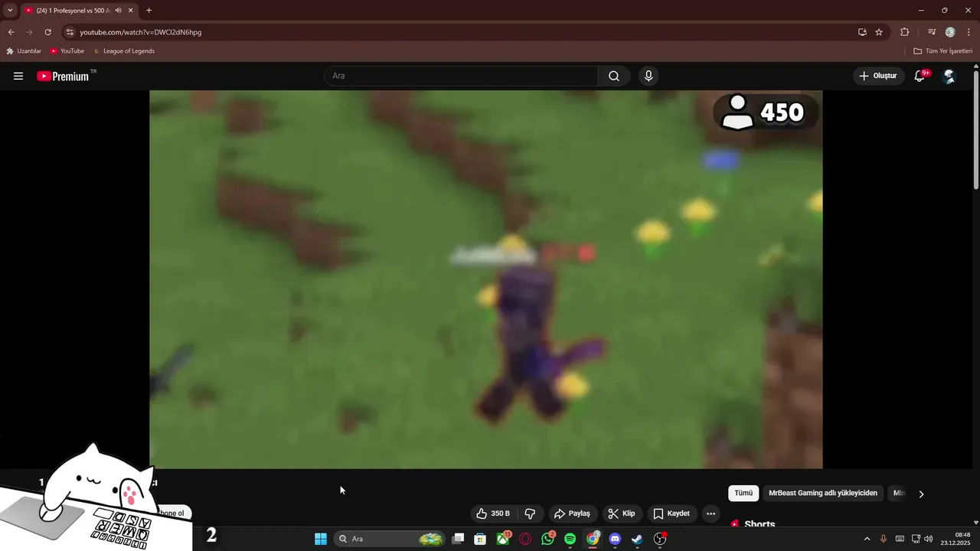The width and height of the screenshot is (980, 551).
Task: Dislike the video with thumbs down
Action: coord(530,514)
